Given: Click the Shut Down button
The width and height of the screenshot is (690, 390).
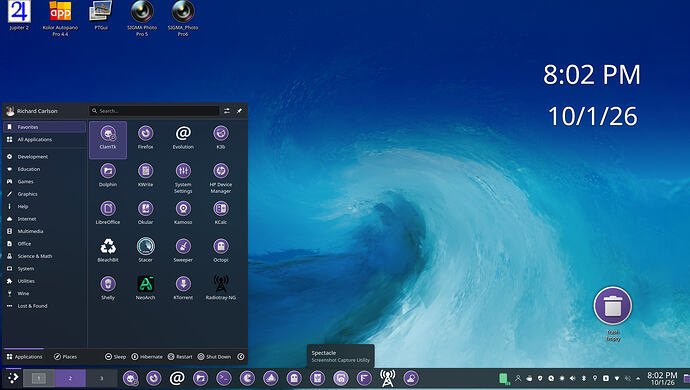Looking at the screenshot, I should (214, 357).
